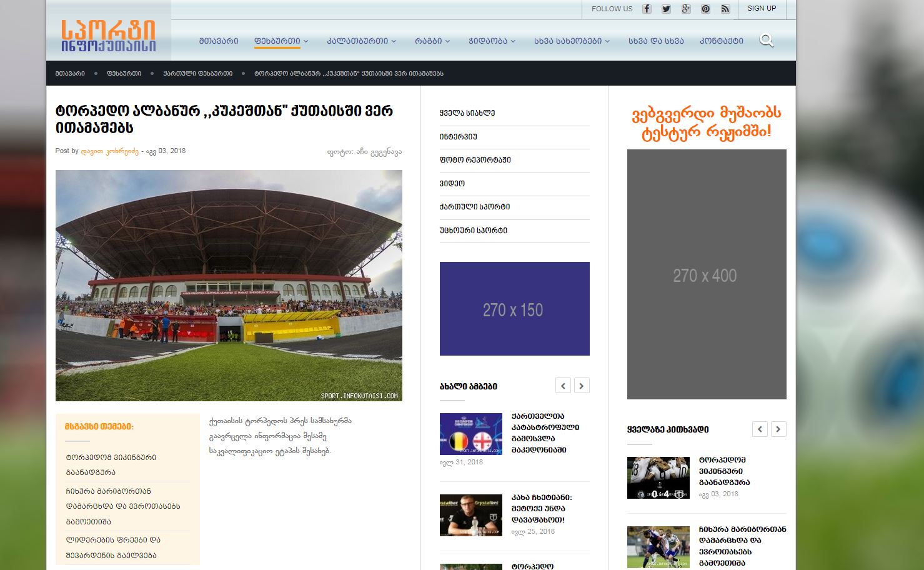Open the Pinterest icon in the header

(705, 9)
